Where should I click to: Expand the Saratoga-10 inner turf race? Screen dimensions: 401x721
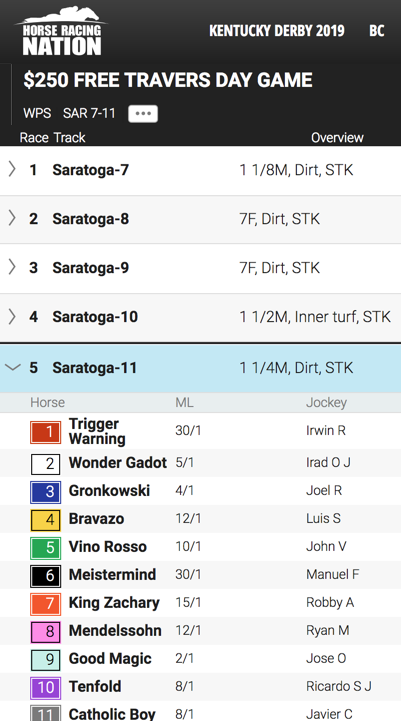[200, 317]
